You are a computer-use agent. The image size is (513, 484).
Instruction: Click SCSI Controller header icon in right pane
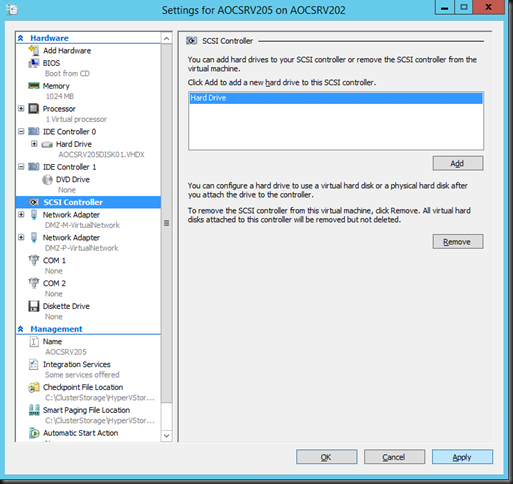pos(192,41)
